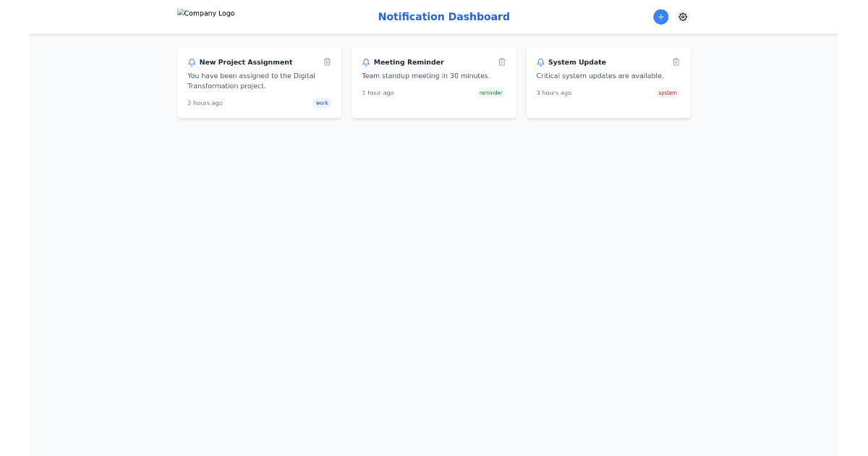
Task: Select the reminder tag badge
Action: (x=490, y=93)
